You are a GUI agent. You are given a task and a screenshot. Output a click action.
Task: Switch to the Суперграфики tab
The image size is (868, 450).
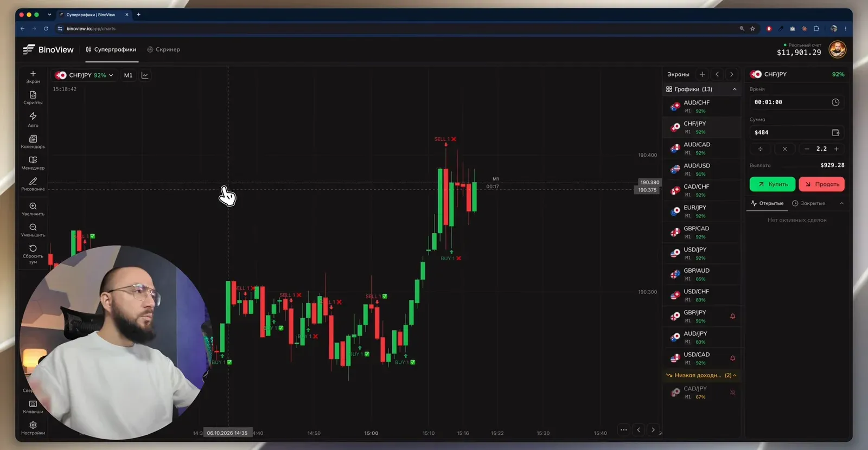point(111,49)
